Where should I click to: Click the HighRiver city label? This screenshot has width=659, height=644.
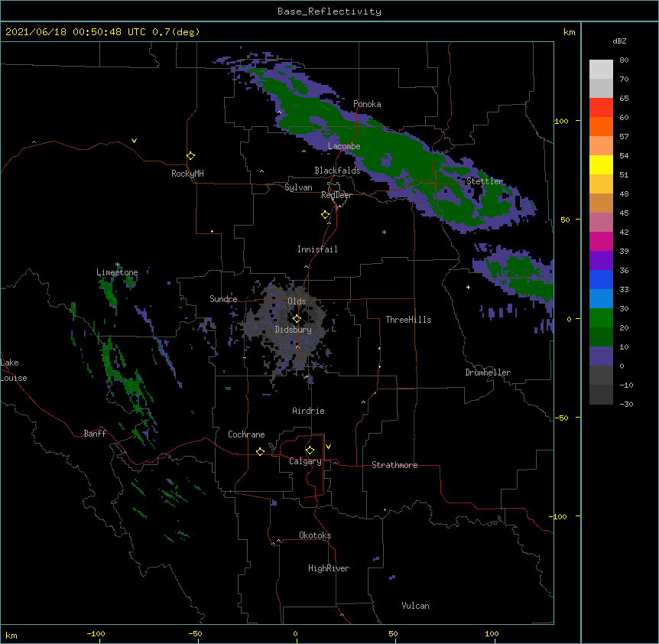[329, 568]
